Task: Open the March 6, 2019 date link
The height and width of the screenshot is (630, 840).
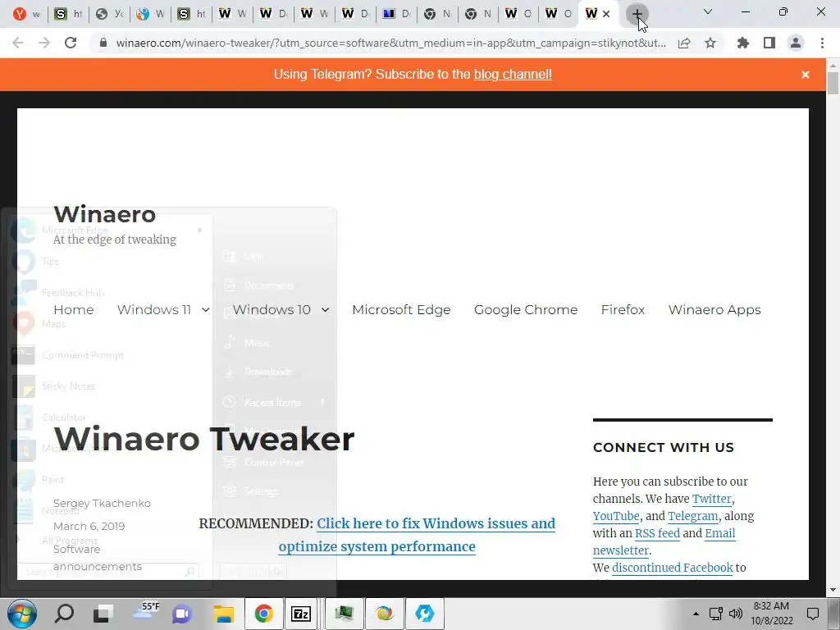Action: [x=89, y=526]
